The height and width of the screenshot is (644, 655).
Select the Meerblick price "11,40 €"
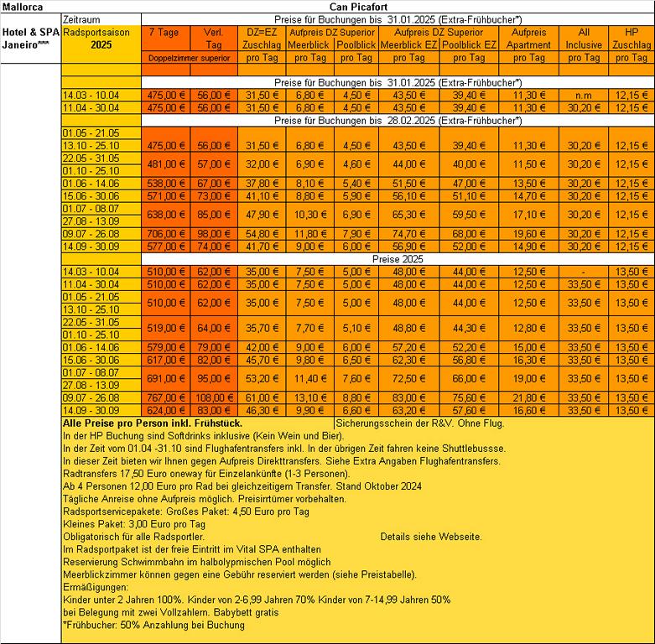click(310, 379)
